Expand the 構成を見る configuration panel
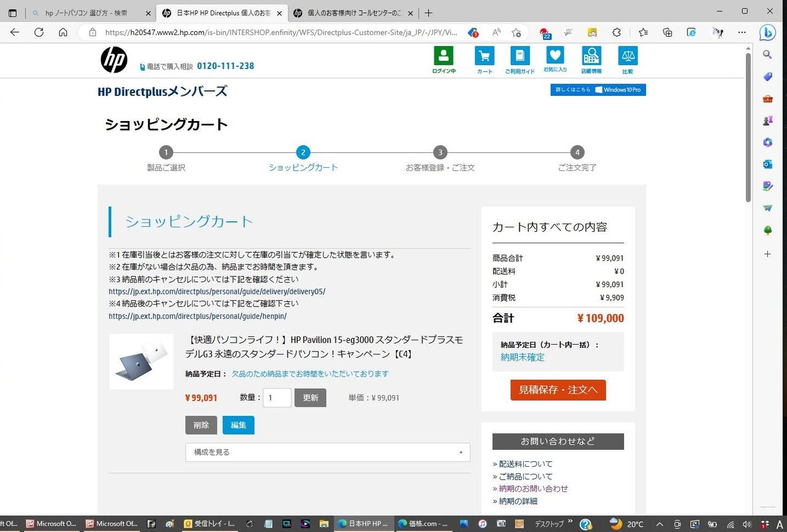Screen dimensions: 787x532 [328, 452]
